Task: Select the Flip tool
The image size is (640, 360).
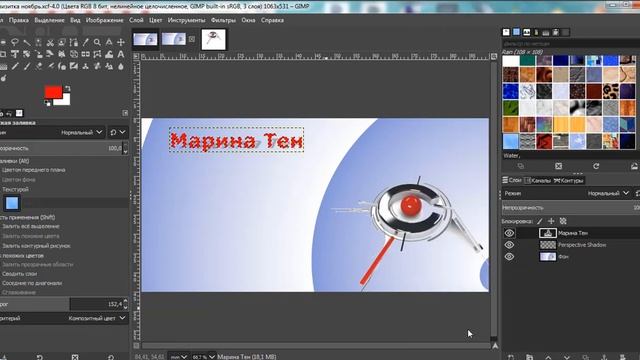Action: point(86,54)
